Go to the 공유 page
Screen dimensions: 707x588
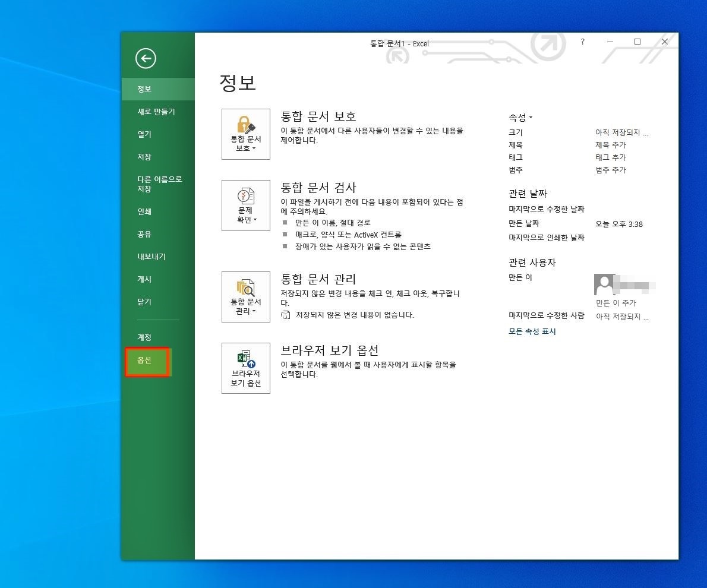coord(158,233)
